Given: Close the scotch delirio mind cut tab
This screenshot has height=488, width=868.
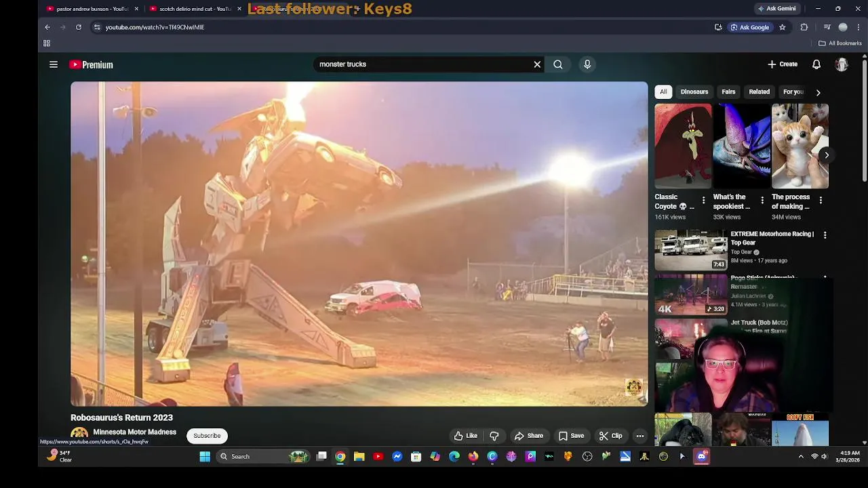Looking at the screenshot, I should click(239, 9).
